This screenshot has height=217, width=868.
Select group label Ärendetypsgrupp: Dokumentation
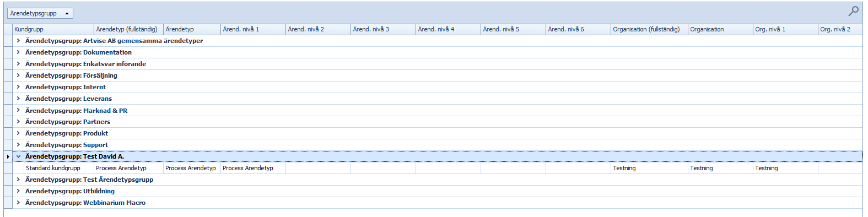(78, 52)
